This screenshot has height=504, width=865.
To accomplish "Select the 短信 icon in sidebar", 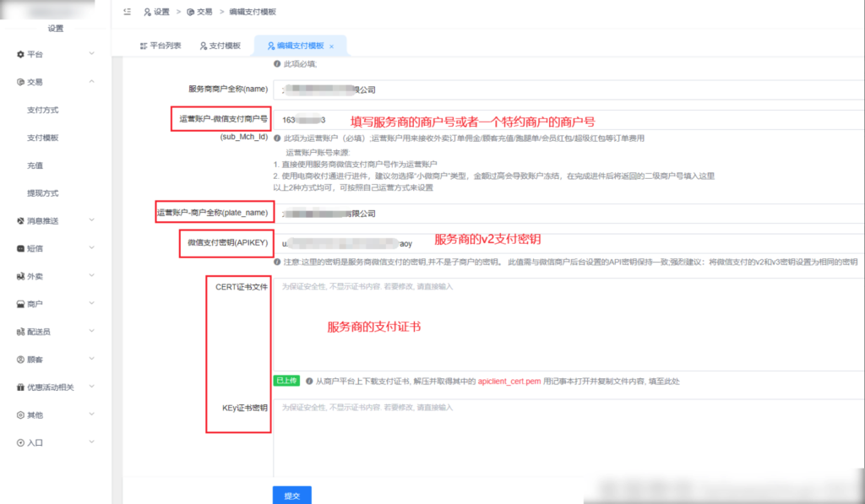I will [19, 248].
